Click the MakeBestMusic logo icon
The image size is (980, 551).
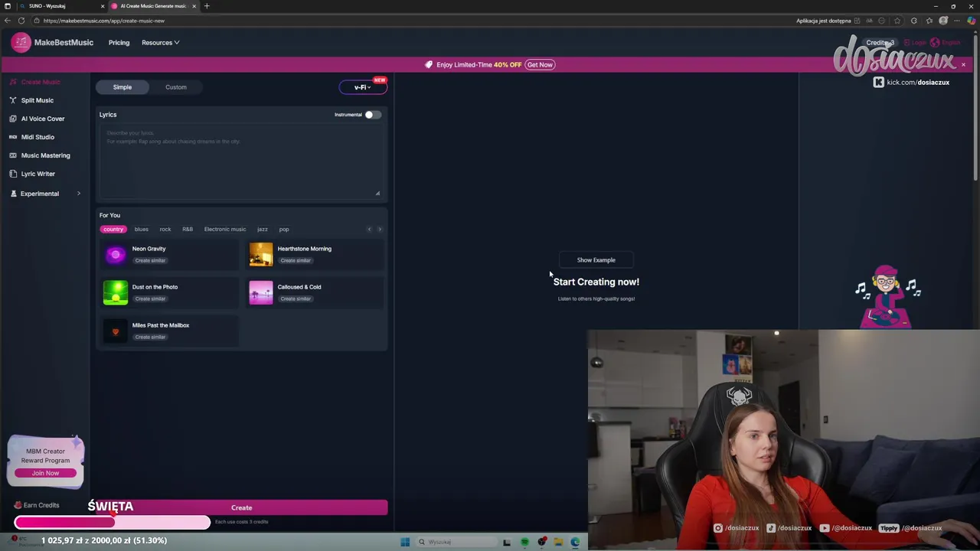pyautogui.click(x=21, y=43)
